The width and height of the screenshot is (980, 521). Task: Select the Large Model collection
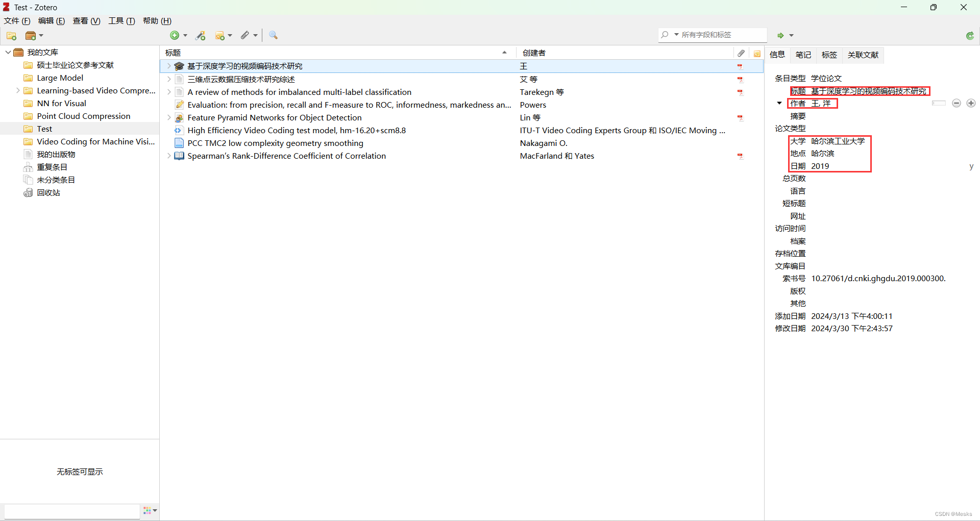click(x=60, y=78)
